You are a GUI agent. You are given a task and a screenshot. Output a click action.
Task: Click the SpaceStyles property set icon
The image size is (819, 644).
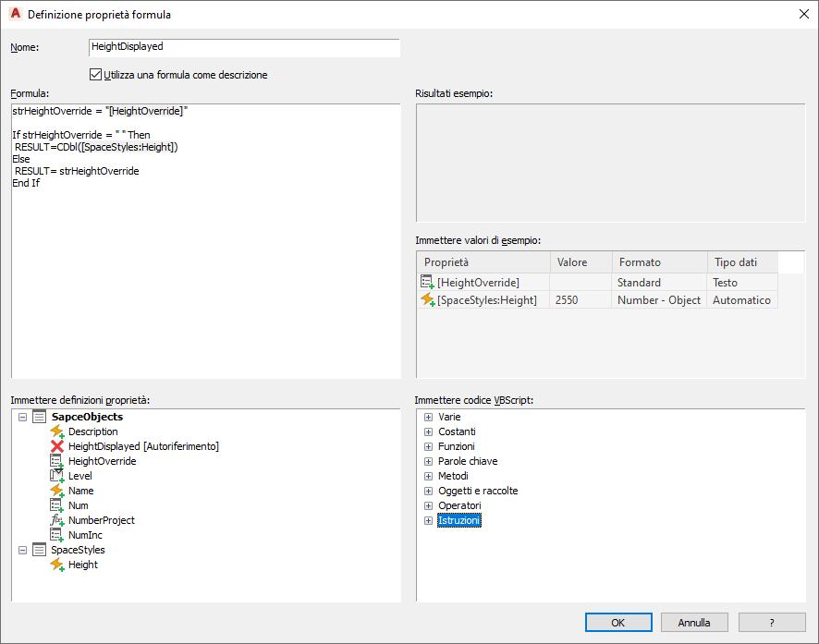39,550
